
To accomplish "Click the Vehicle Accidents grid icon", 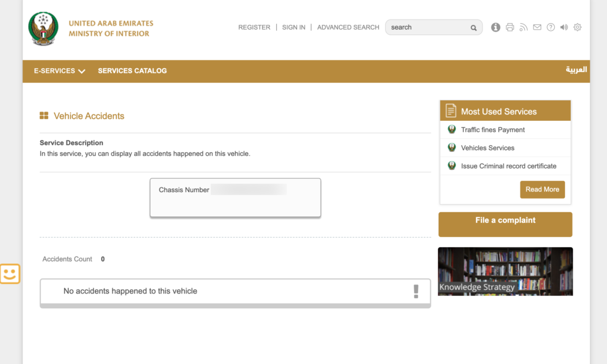I will click(x=44, y=116).
